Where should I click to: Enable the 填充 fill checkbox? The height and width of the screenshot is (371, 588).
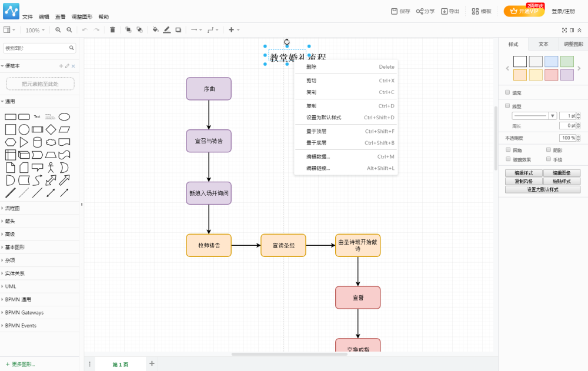click(507, 92)
